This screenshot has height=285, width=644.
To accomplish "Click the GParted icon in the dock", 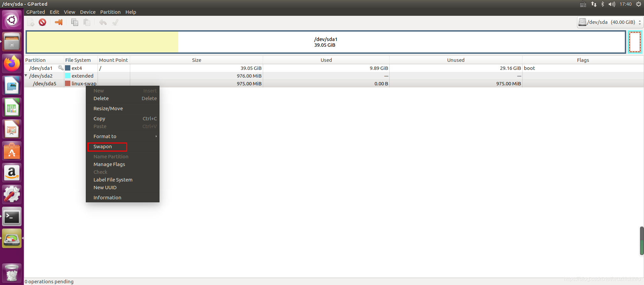I will (x=12, y=238).
